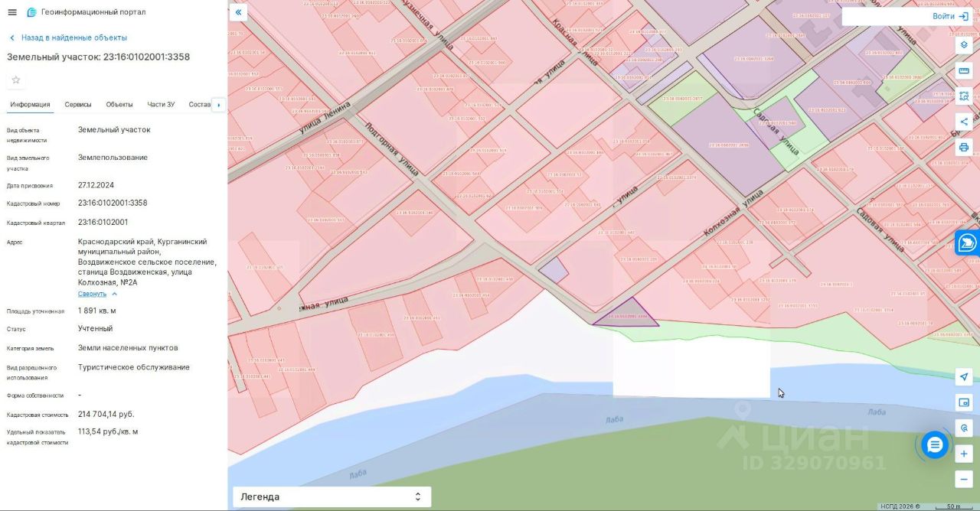Switch to the Сервисы tab
980x511 pixels.
click(78, 105)
